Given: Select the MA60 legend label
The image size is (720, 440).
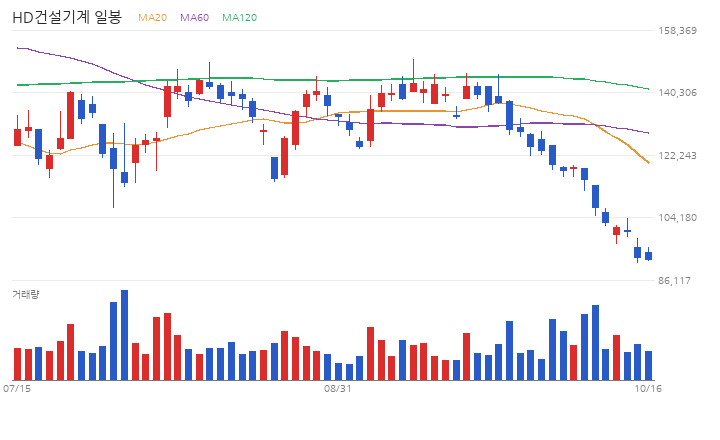Looking at the screenshot, I should point(195,17).
